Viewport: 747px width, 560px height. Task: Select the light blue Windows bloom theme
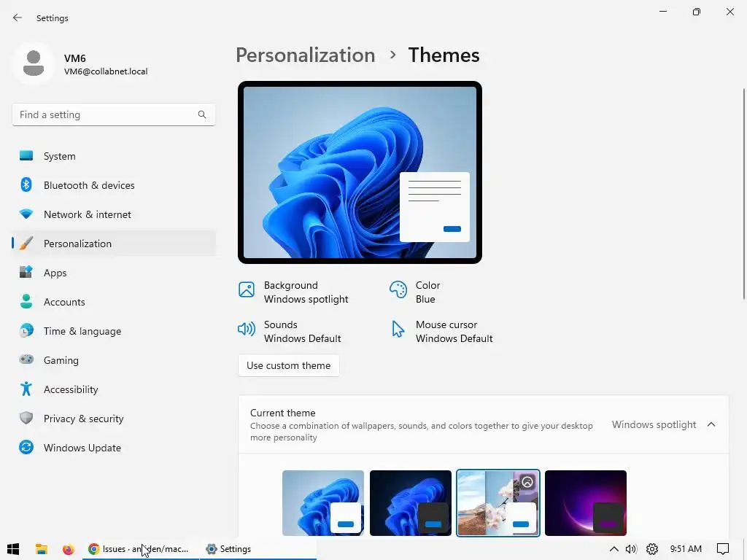click(x=323, y=503)
